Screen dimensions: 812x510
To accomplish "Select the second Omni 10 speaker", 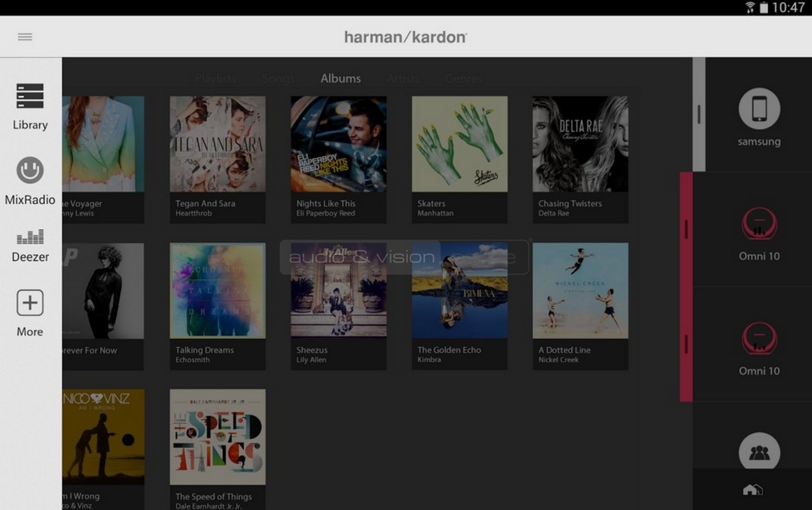I will click(x=759, y=338).
